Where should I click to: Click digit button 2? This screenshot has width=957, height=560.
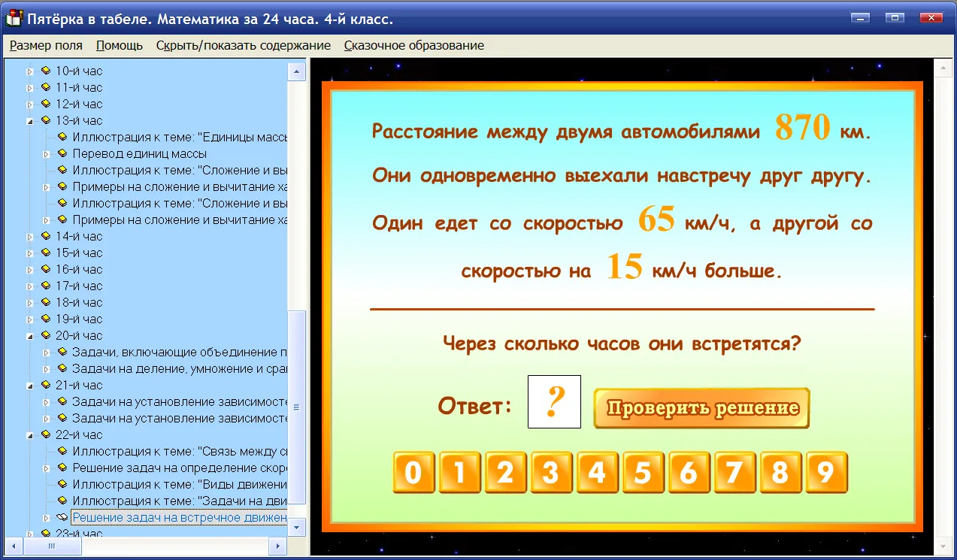(x=505, y=473)
